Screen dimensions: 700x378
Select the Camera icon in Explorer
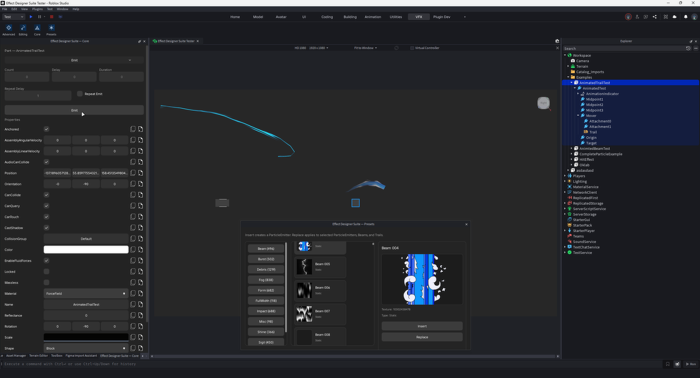(x=573, y=61)
